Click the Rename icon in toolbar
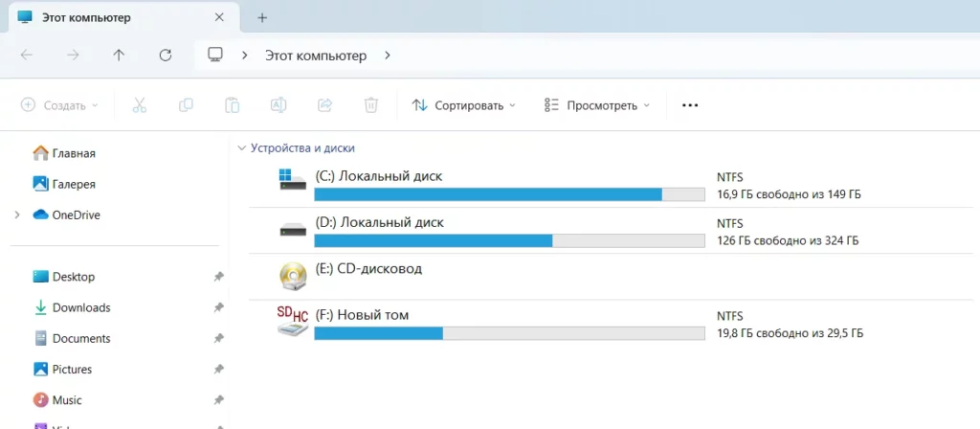Screen dimensions: 980x429 point(278,105)
